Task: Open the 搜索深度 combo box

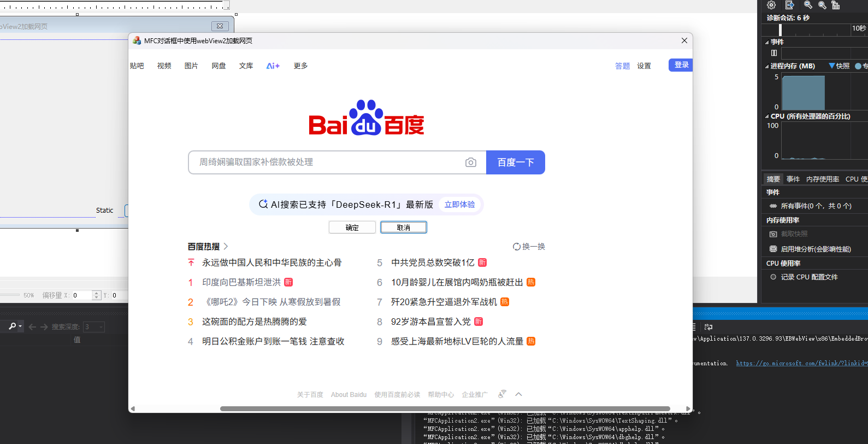Action: 93,326
